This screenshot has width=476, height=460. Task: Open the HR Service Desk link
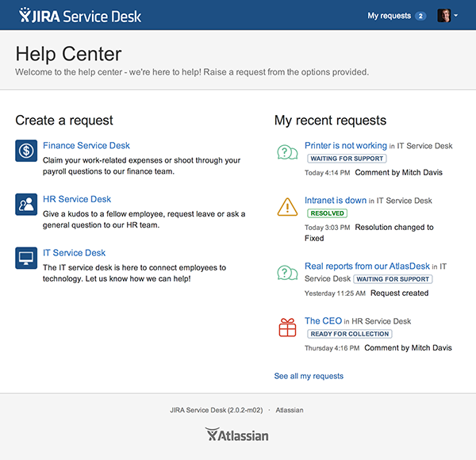[x=77, y=199]
